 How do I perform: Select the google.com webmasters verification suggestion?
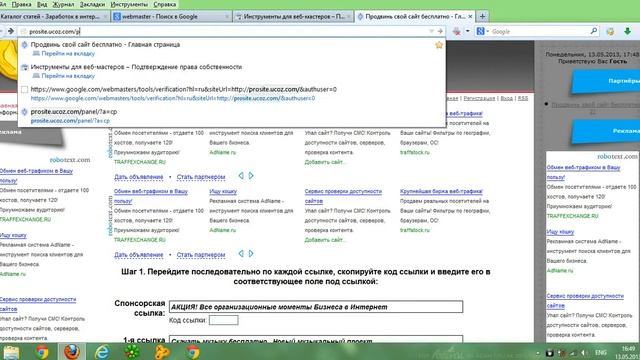[231, 93]
